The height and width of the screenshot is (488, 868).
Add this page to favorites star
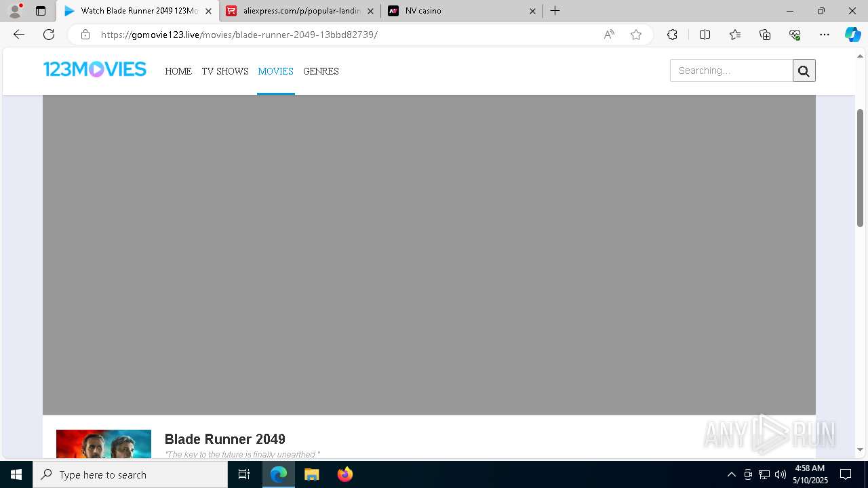point(636,35)
